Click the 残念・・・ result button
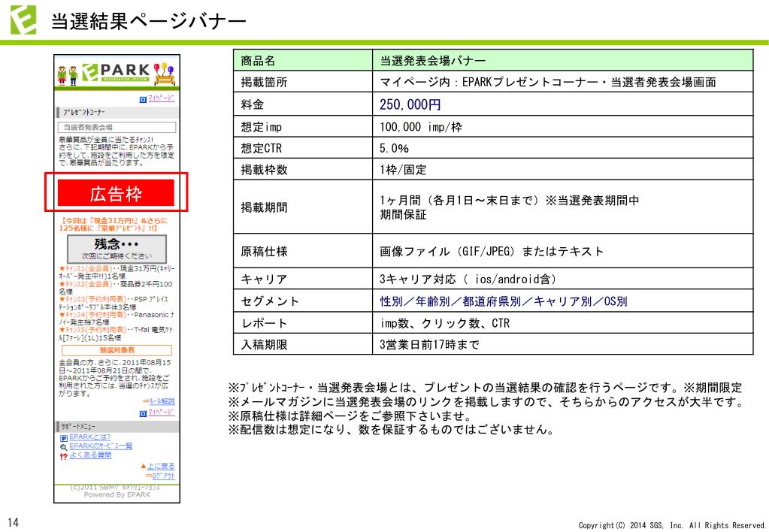This screenshot has width=769, height=532. [x=117, y=249]
